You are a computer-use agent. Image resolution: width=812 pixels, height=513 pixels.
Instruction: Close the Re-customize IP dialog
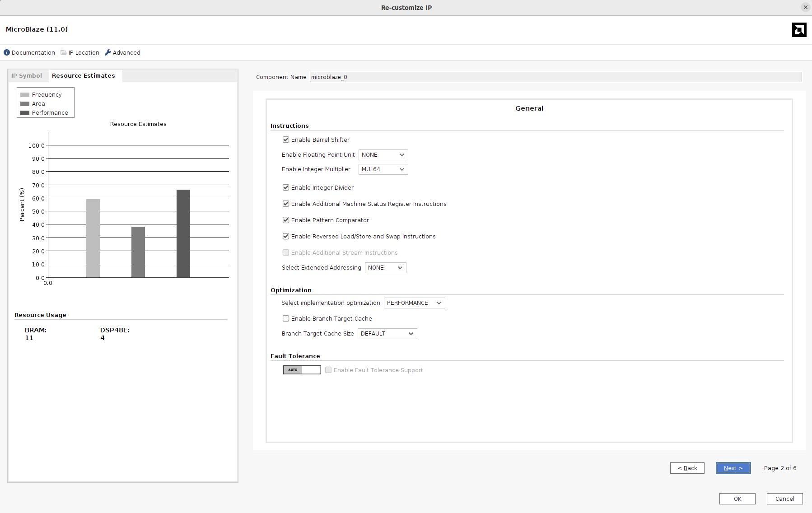click(x=805, y=7)
